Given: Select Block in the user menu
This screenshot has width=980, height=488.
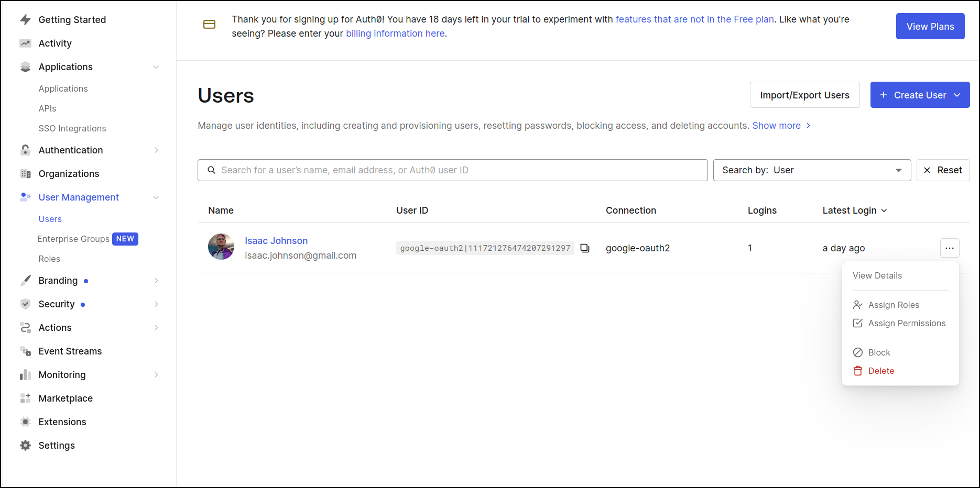Looking at the screenshot, I should coord(879,352).
